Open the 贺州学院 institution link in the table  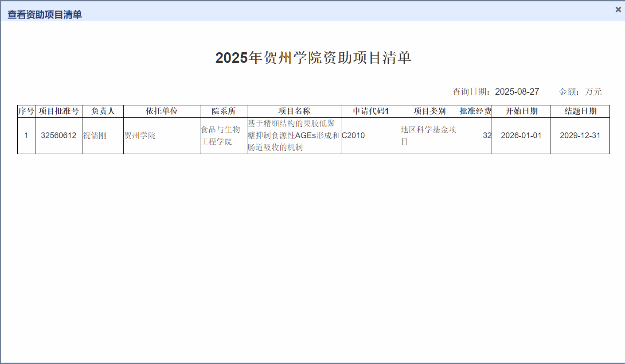click(140, 136)
